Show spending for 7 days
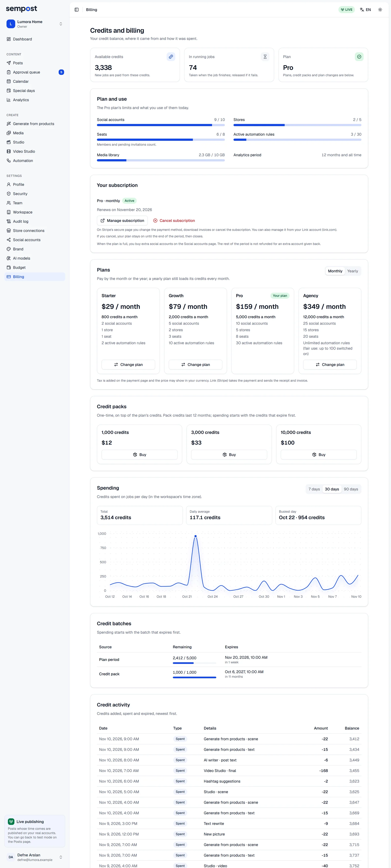 click(x=314, y=489)
